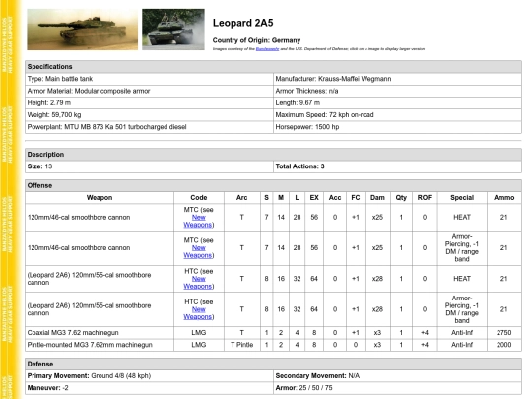Select 'Secondary Movement: N/A' cell
Viewport: 532px width, 399px height.
pos(397,376)
